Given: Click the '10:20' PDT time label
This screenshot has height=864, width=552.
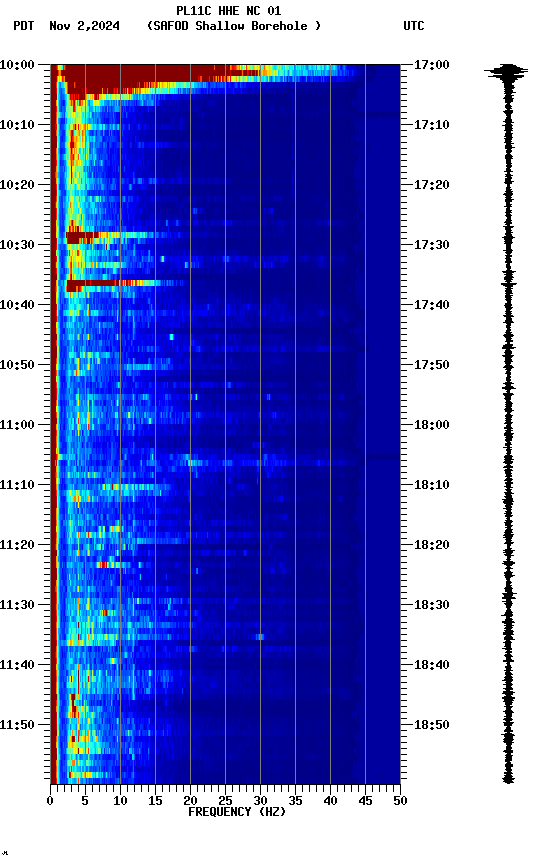Looking at the screenshot, I should [x=17, y=185].
